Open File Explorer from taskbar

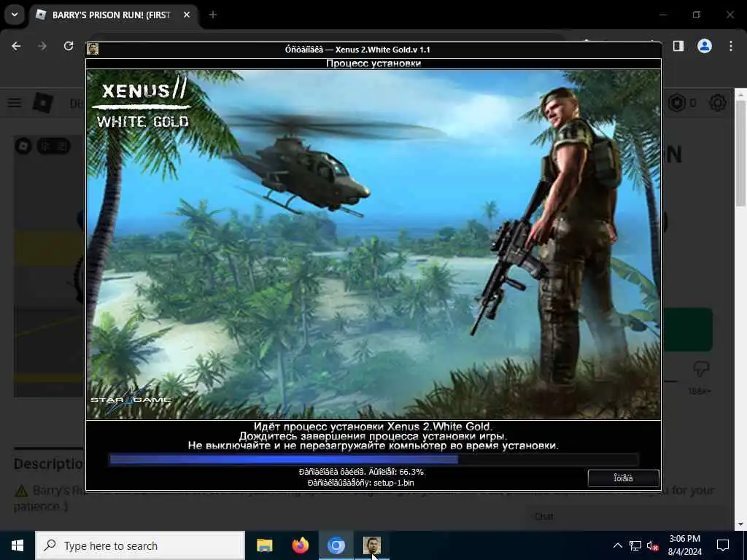(x=264, y=545)
